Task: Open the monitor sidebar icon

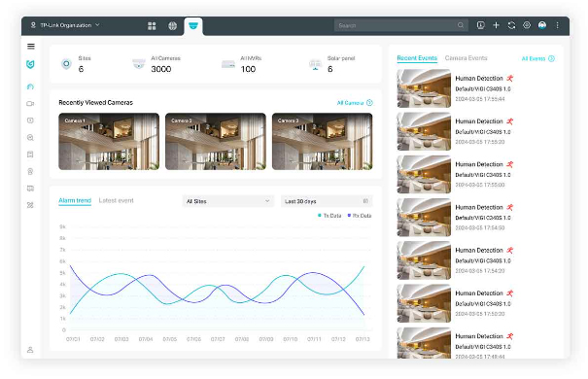Action: [x=30, y=189]
